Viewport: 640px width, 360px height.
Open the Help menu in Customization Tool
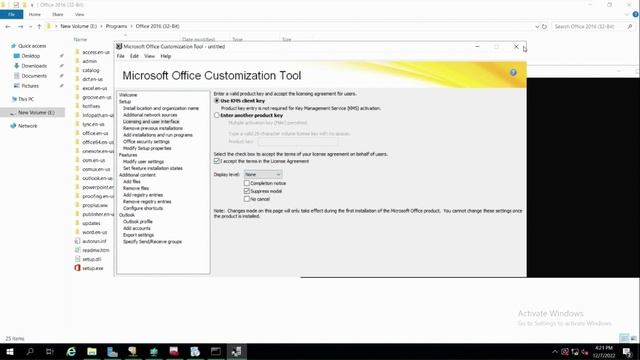(166, 56)
